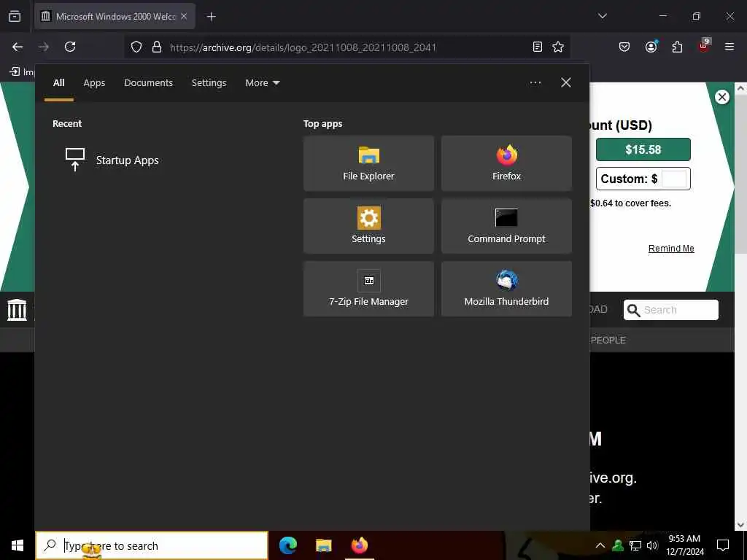Switch to the Documents search tab
747x560 pixels.
148,83
